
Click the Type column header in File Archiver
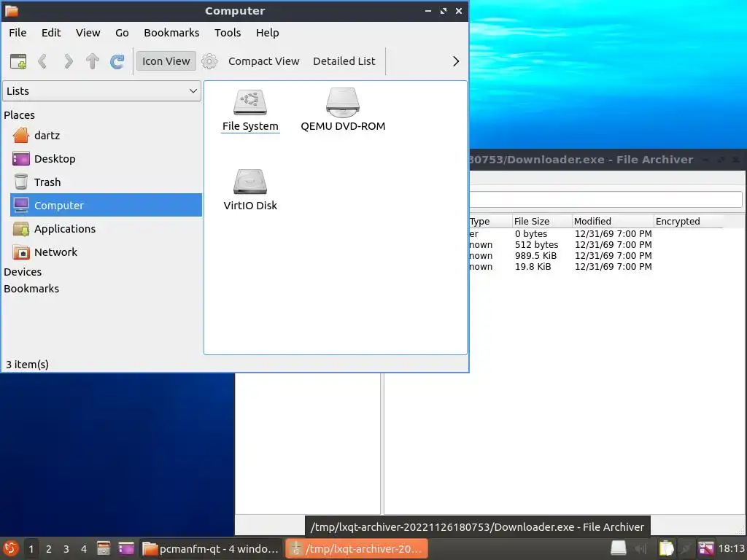click(x=491, y=222)
